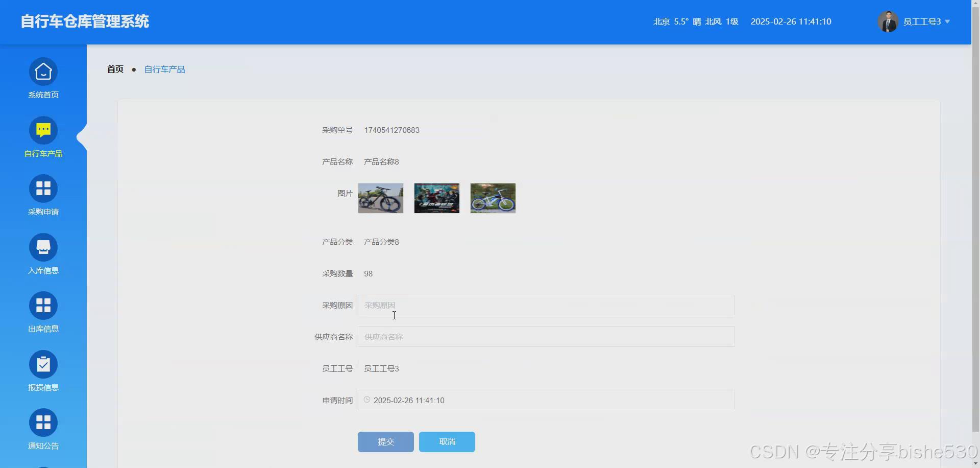
Task: Click the 取消 cancel button
Action: (447, 442)
